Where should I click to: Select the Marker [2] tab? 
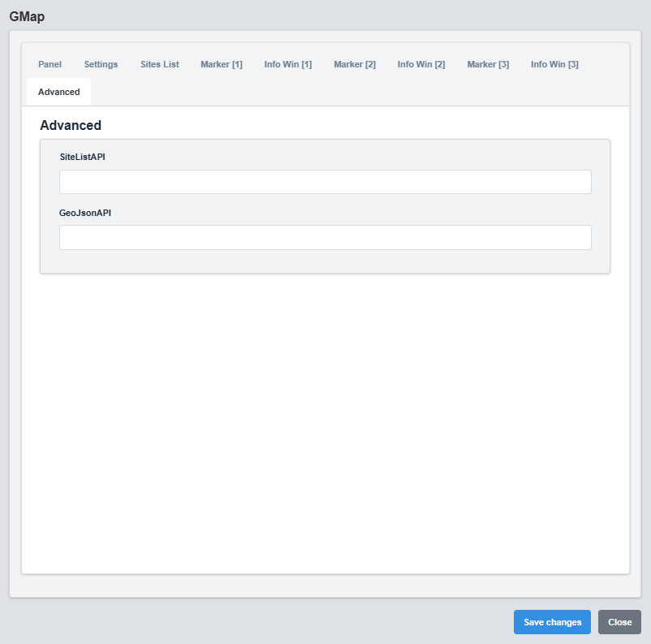coord(355,64)
